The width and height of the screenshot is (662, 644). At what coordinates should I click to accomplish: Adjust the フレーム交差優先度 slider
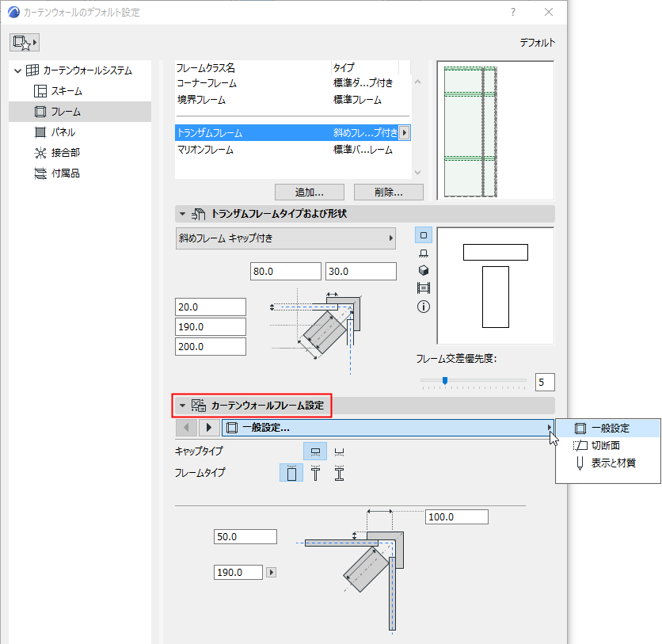click(x=444, y=381)
